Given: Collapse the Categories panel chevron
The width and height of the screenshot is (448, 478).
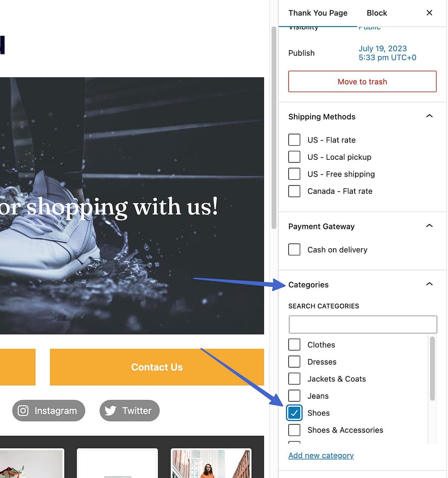Looking at the screenshot, I should coord(429,284).
